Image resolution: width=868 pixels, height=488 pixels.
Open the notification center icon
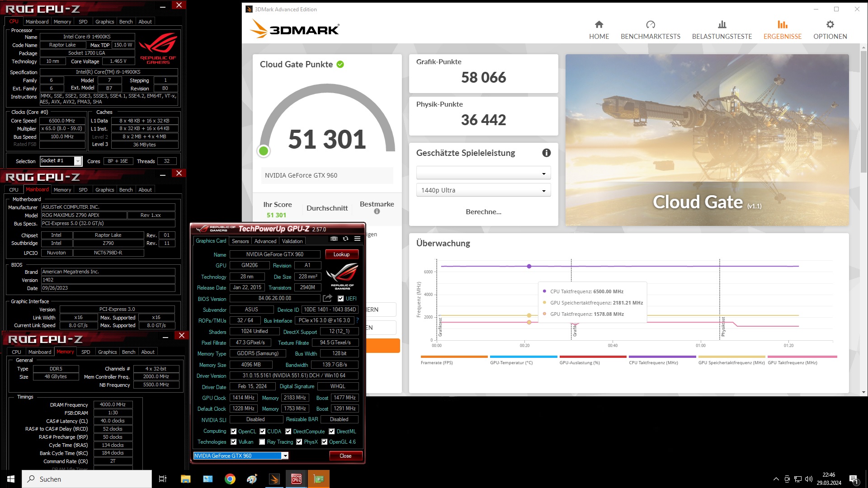(x=854, y=479)
